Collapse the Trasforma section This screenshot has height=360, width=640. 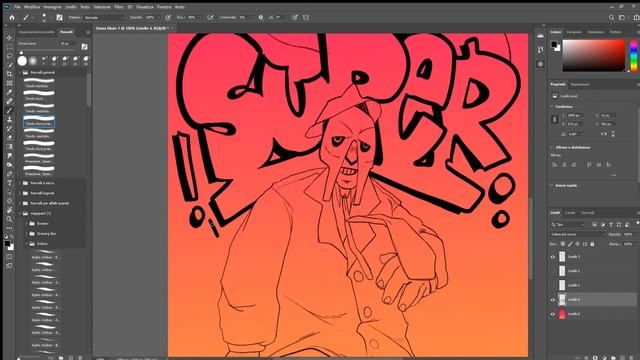coord(552,107)
